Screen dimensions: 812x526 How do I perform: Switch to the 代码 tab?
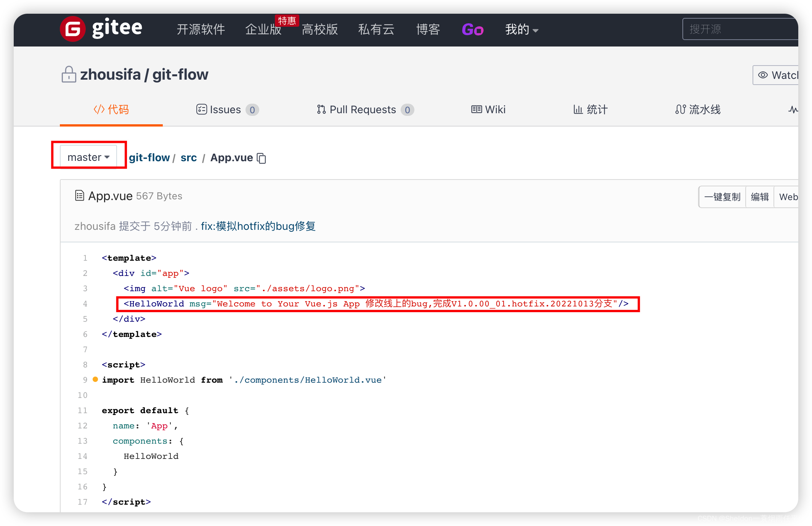click(x=111, y=110)
